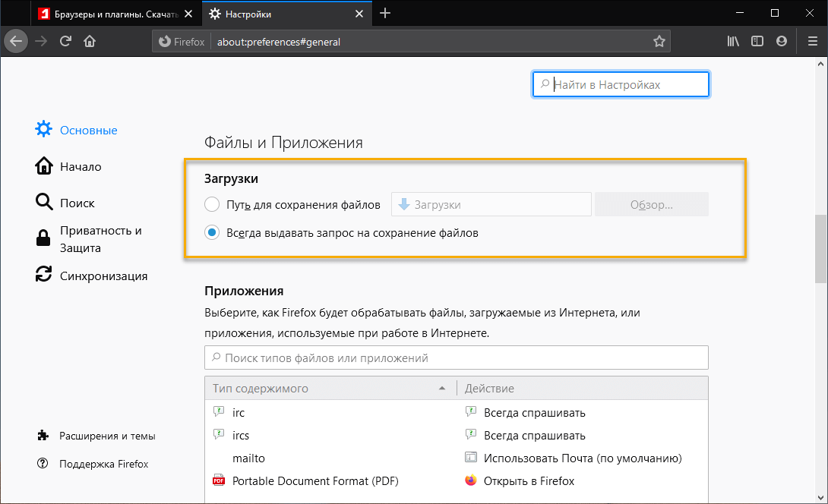This screenshot has width=828, height=504.
Task: Click the browser back arrow button
Action: coord(17,41)
